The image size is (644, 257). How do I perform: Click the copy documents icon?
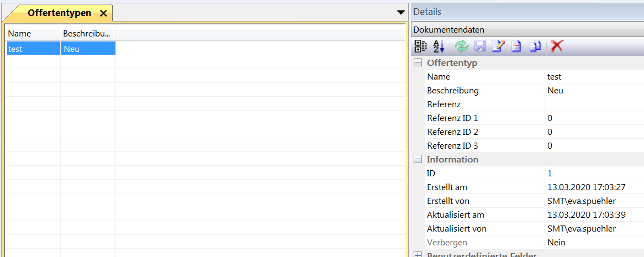(535, 47)
